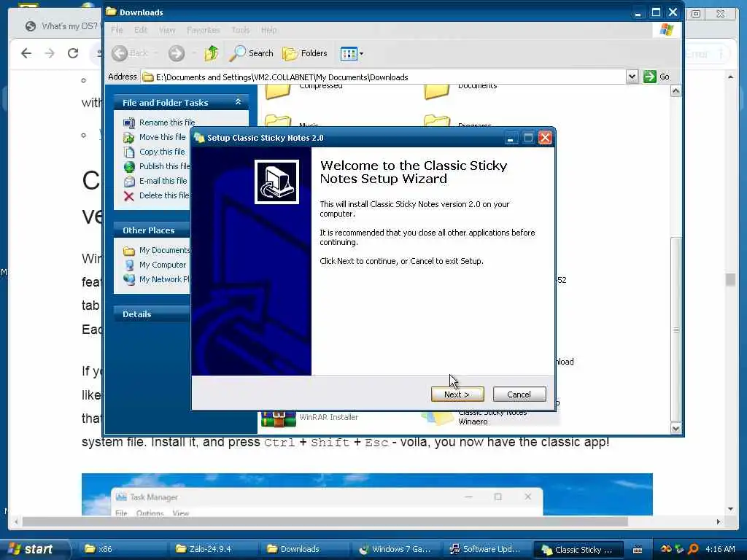The image size is (747, 560).
Task: Click the E-mail this file envelope icon
Action: (129, 182)
